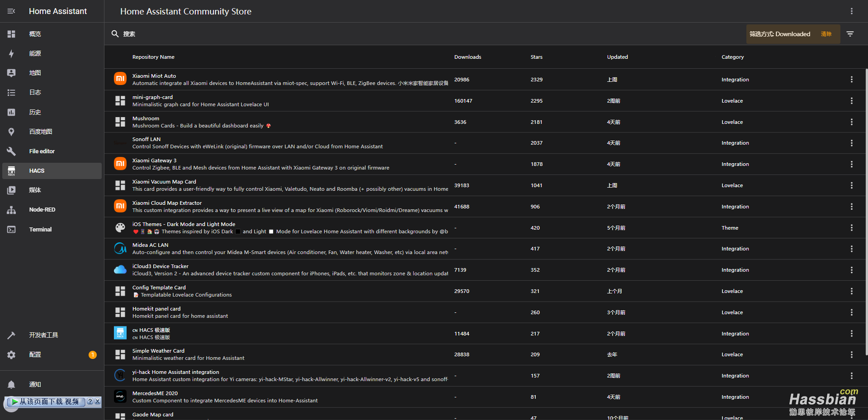Sort by Downloads column header
868x420 pixels.
pyautogui.click(x=467, y=57)
